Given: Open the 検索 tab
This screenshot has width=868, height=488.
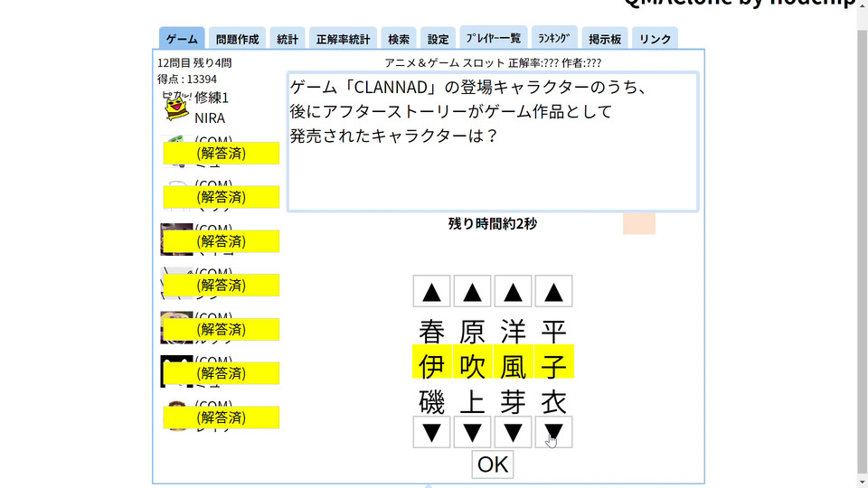Looking at the screenshot, I should (x=399, y=38).
